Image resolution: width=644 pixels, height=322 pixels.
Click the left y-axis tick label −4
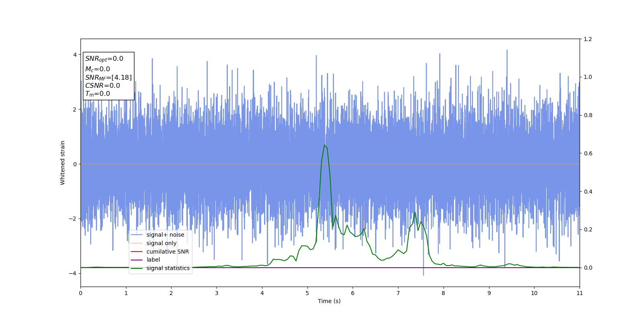pyautogui.click(x=73, y=273)
